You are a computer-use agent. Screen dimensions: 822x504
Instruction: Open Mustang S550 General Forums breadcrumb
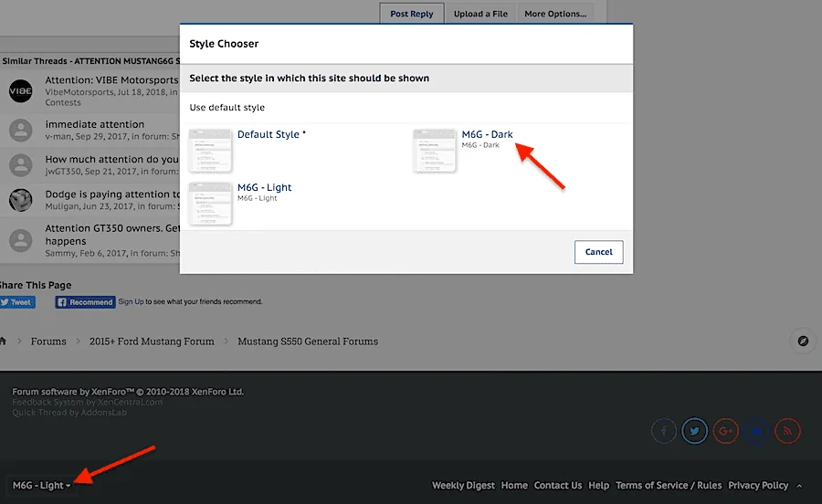coord(308,341)
